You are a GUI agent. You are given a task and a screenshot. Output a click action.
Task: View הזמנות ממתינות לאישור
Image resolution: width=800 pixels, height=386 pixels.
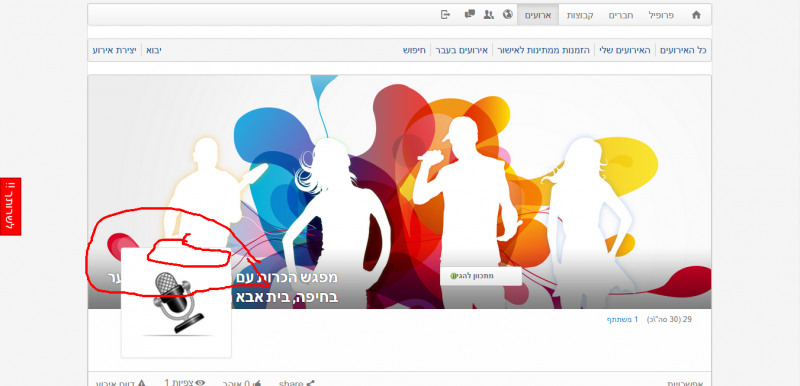point(543,50)
